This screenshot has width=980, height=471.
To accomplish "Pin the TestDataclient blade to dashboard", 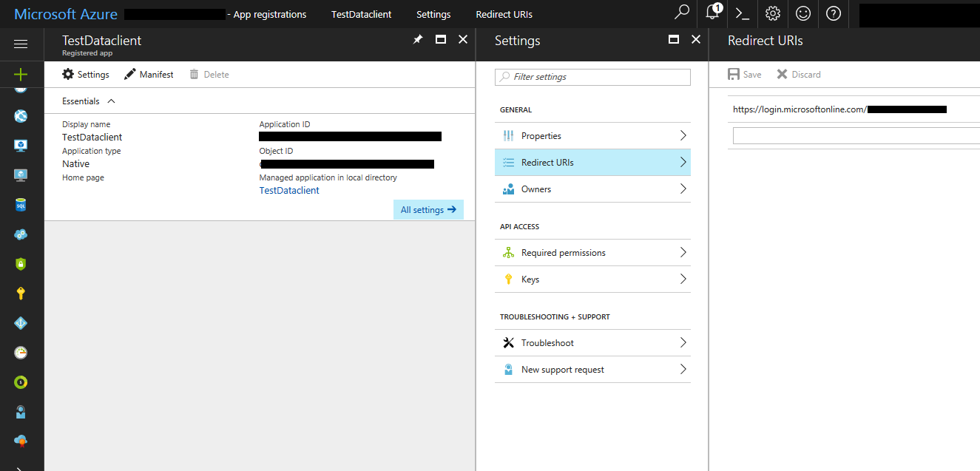I will tap(418, 39).
